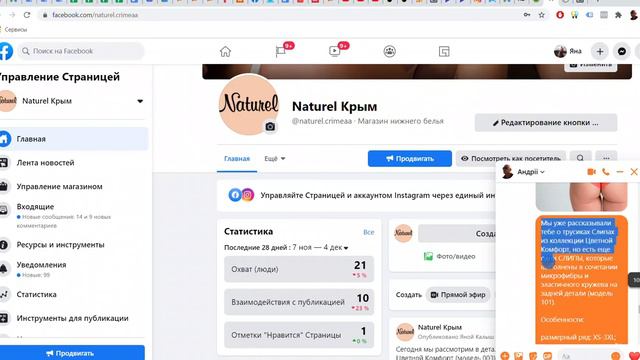Focus the Поиск на Facebook search field
This screenshot has width=640, height=360.
(81, 51)
